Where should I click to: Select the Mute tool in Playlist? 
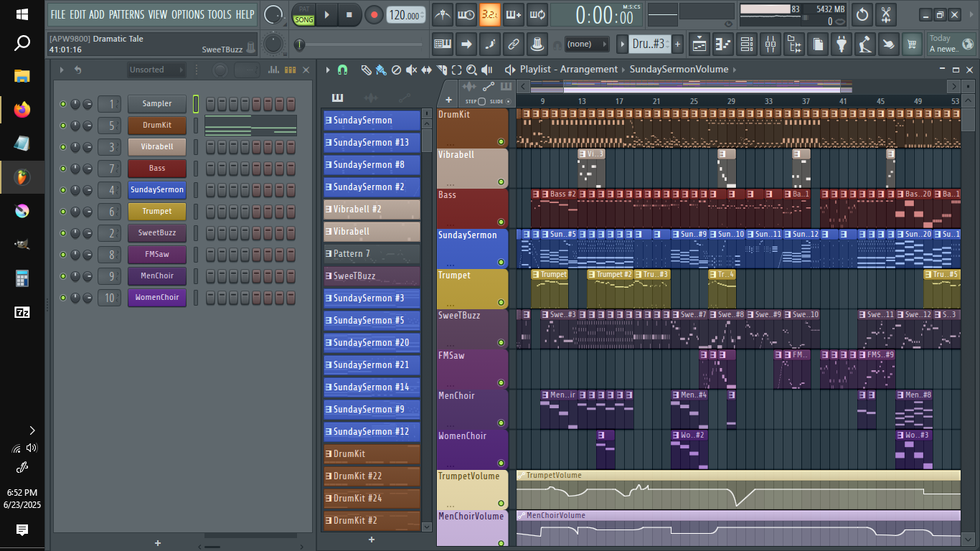411,70
